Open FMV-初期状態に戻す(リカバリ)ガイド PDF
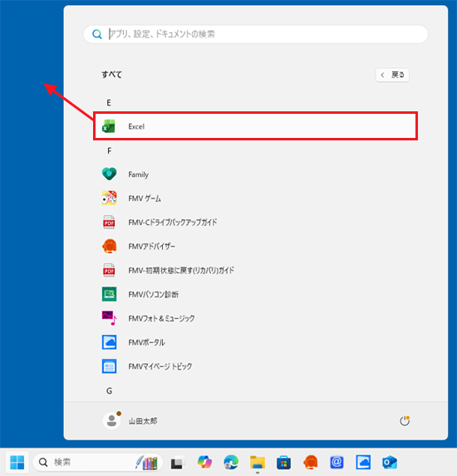 255,270
